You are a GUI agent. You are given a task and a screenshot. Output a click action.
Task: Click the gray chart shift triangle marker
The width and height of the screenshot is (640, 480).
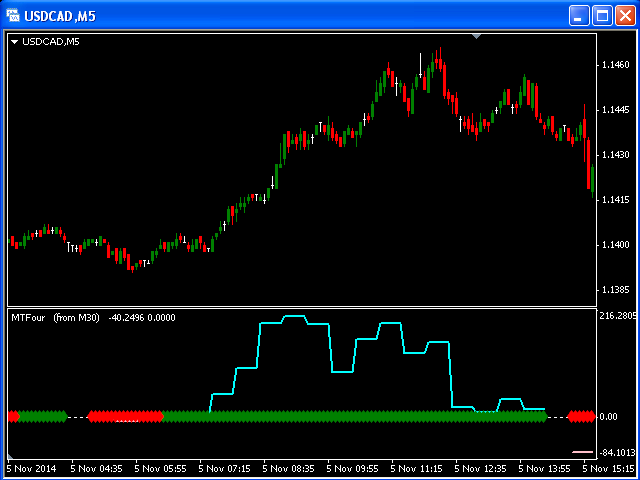click(x=477, y=36)
